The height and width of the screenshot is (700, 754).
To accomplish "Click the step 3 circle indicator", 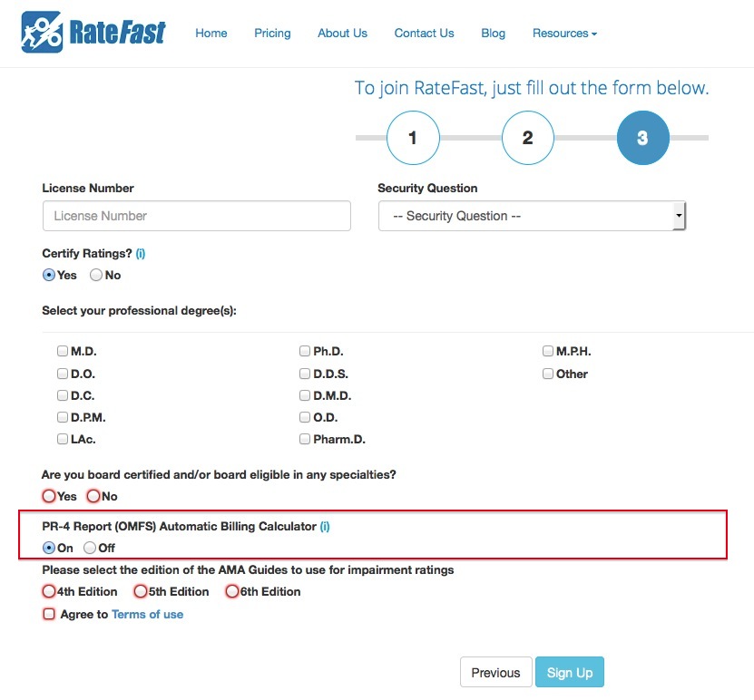I will click(x=642, y=138).
